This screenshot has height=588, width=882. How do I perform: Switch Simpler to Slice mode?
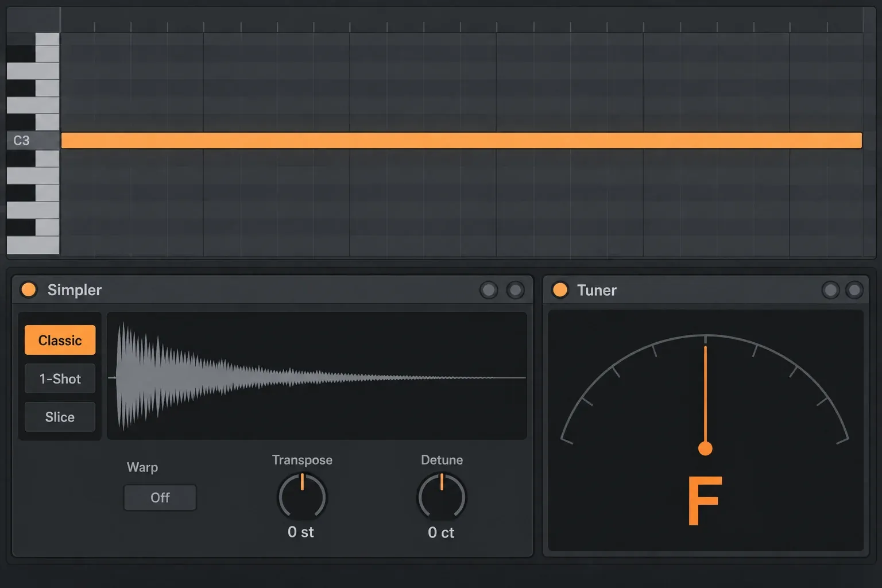click(x=60, y=417)
